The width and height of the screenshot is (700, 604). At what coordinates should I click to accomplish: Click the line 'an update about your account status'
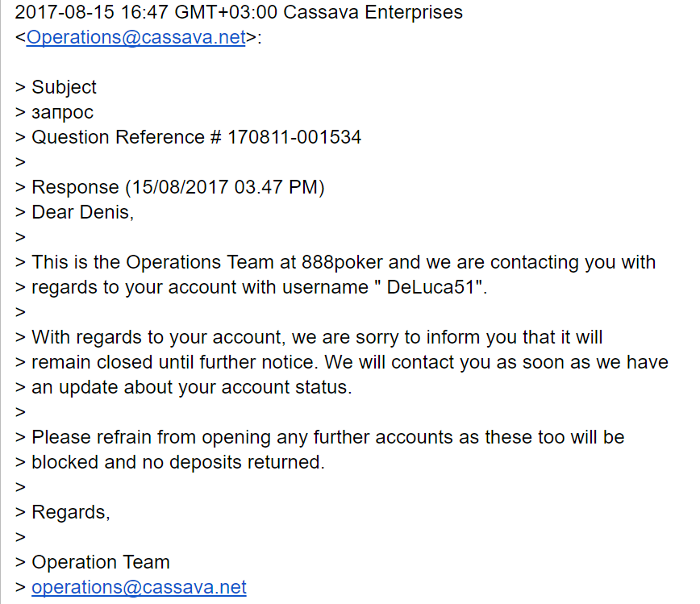(192, 387)
